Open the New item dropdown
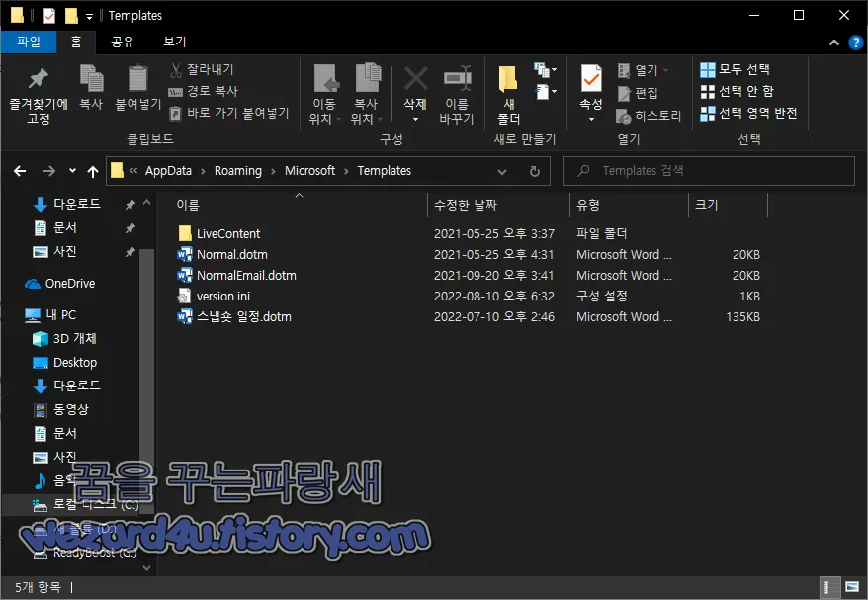 coord(546,70)
